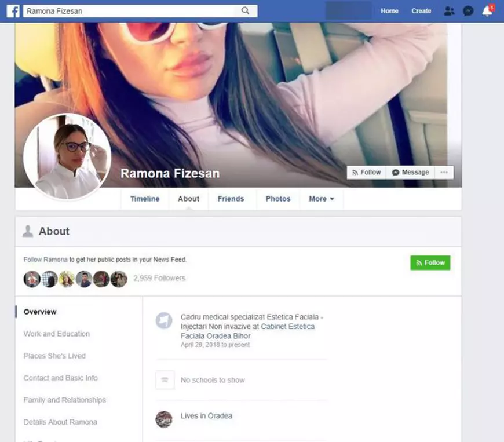This screenshot has height=442, width=504.
Task: Click the search magnifier icon
Action: coord(245,10)
